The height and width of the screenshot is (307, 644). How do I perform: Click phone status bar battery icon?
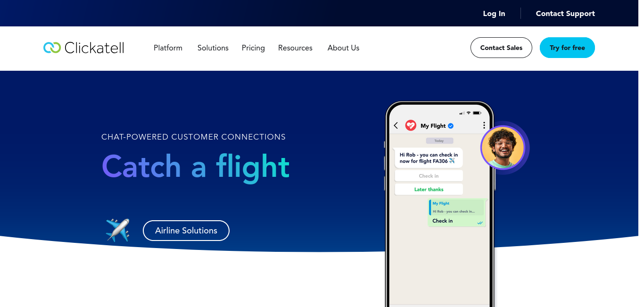(x=477, y=113)
